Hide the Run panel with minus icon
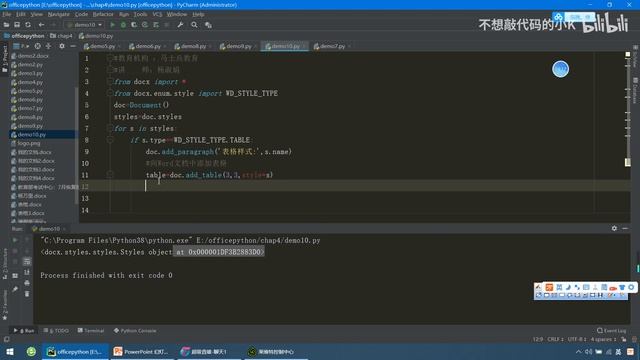This screenshot has height=360, width=640. point(625,229)
